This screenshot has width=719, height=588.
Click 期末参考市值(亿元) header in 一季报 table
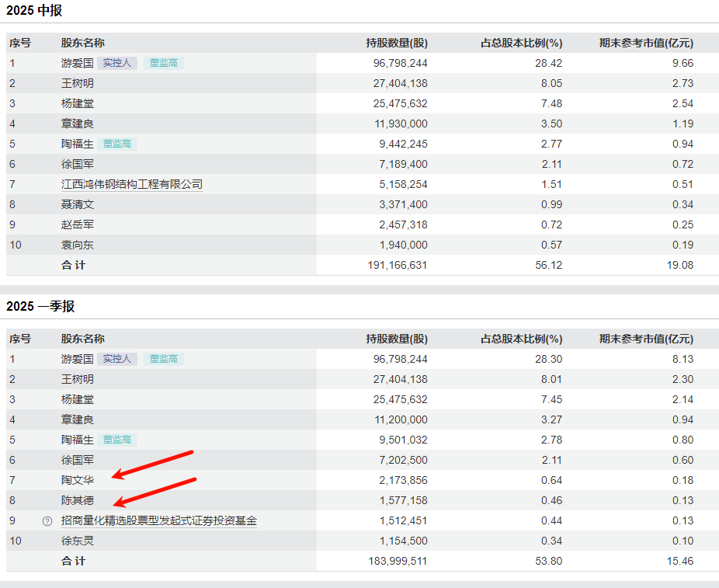(646, 339)
